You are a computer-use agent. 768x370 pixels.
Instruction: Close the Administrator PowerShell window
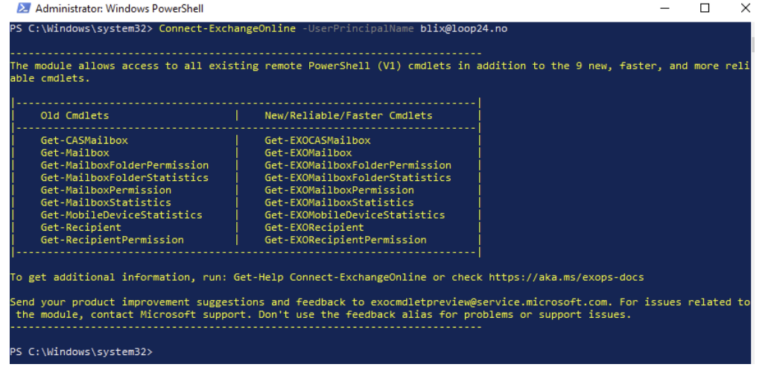pyautogui.click(x=745, y=8)
